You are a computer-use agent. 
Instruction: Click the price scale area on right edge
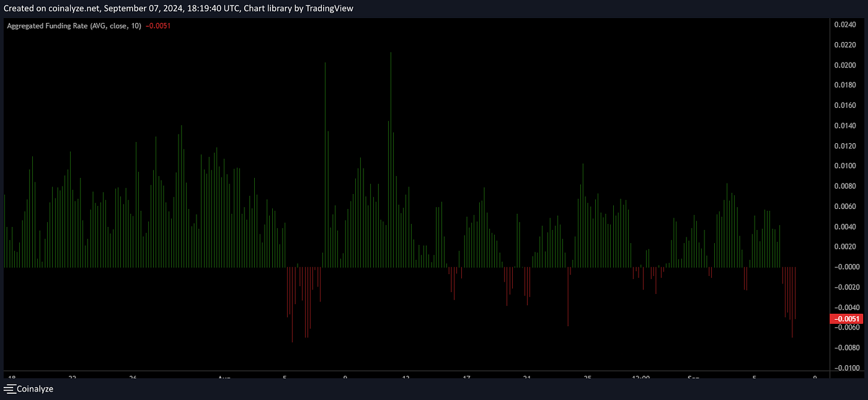click(848, 186)
